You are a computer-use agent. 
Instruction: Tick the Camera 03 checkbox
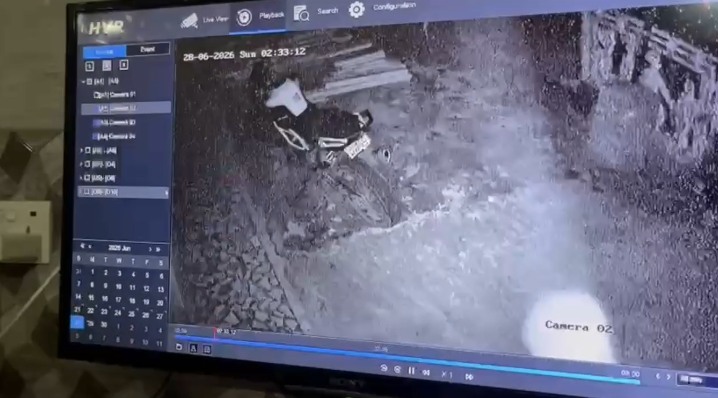click(x=96, y=123)
